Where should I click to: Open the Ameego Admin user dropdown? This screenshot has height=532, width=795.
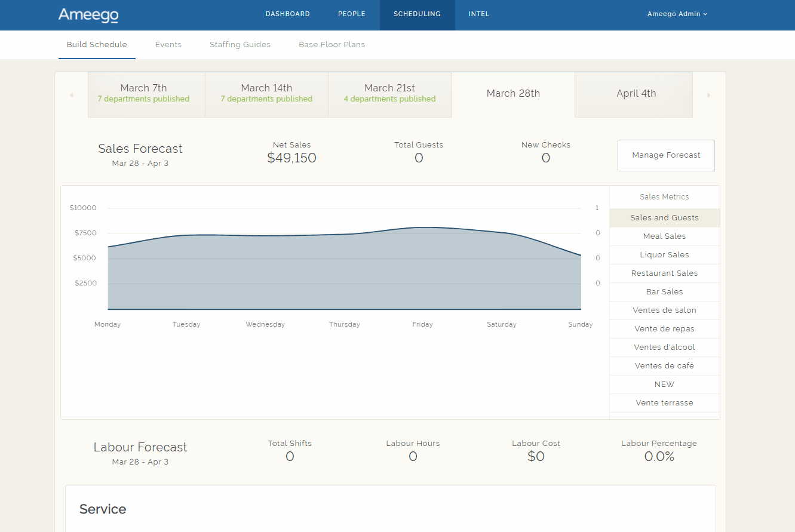[677, 14]
